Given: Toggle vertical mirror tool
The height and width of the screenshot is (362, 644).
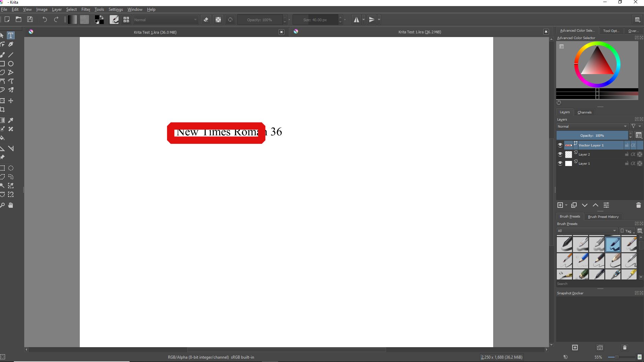Looking at the screenshot, I should tap(372, 20).
